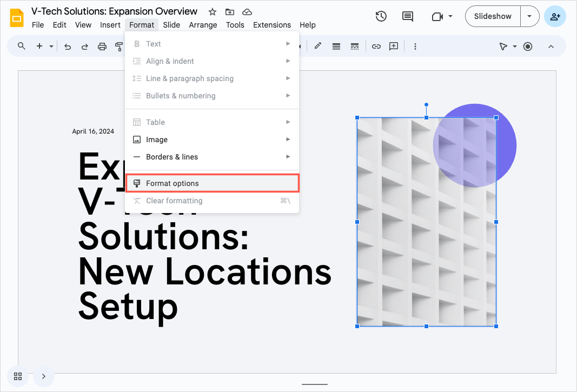Screen dimensions: 577x392
Task: Click the Move to folder icon
Action: [230, 12]
